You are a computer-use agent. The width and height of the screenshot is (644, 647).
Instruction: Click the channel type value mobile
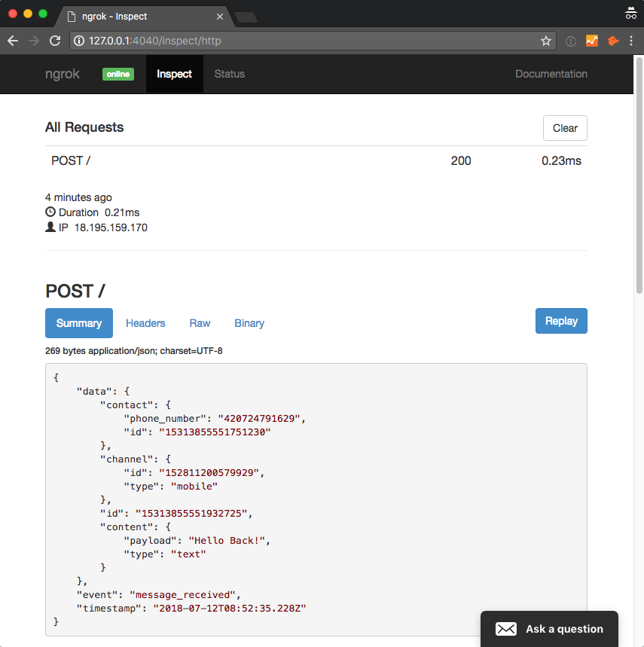click(194, 486)
